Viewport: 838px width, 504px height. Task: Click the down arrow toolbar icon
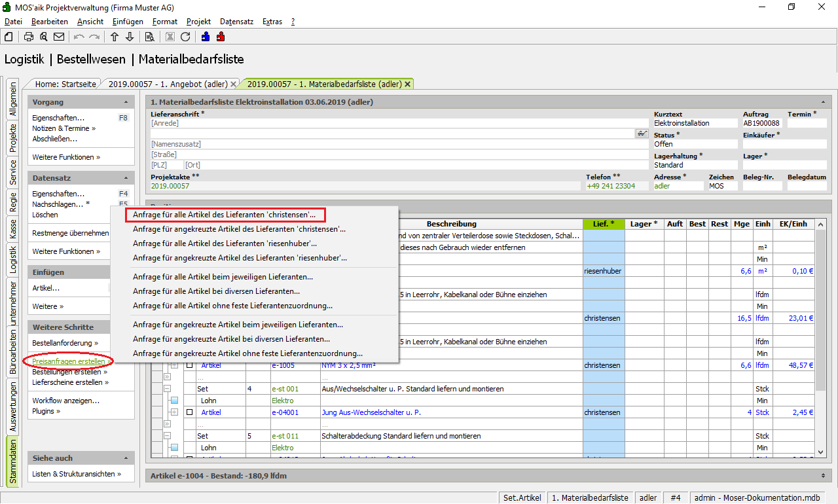pos(129,37)
